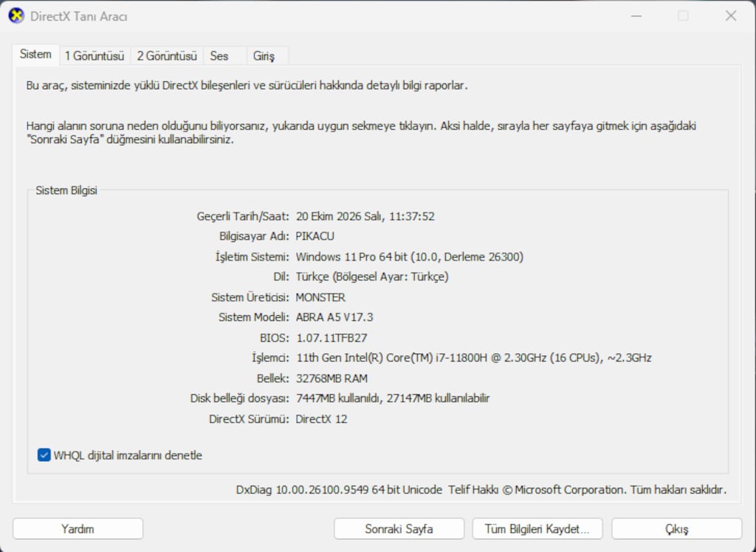Exit with the Çıkış button

[x=676, y=529]
